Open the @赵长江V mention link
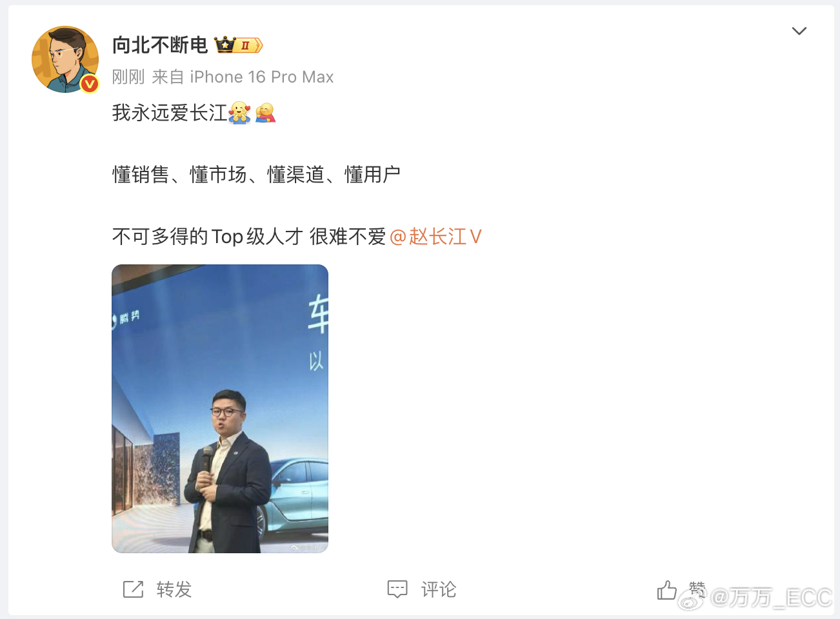 436,237
